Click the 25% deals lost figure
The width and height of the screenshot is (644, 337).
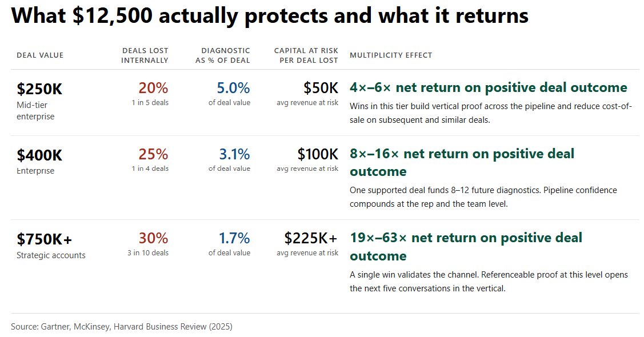(x=153, y=154)
